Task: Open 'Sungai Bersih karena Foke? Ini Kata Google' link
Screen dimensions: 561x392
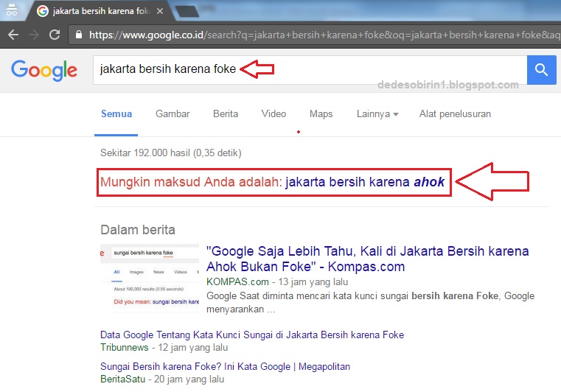Action: pos(225,367)
